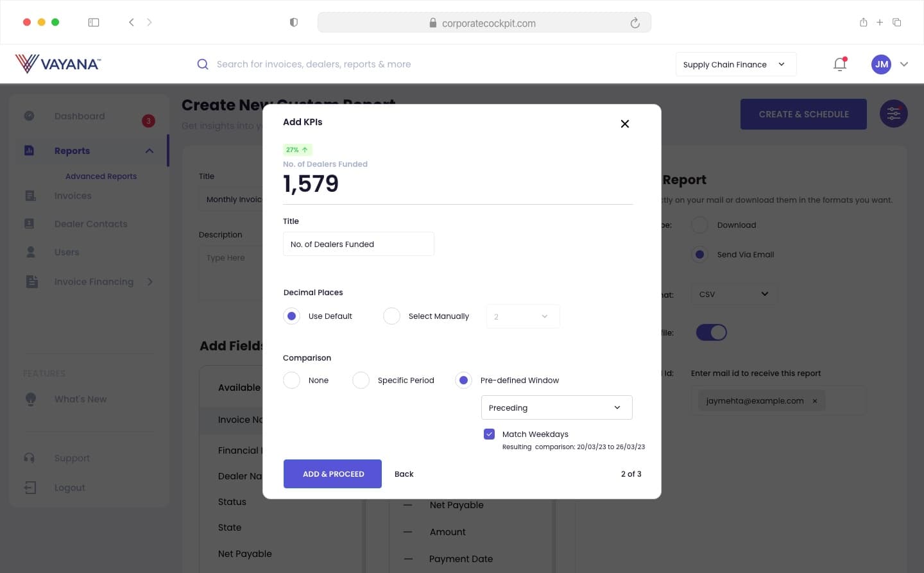Go Back in the KPI dialog
This screenshot has width=924, height=573.
click(x=404, y=474)
